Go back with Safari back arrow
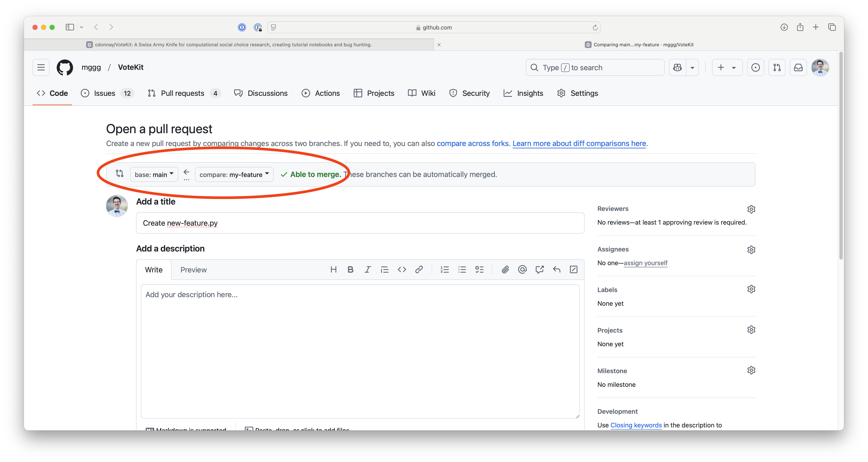The width and height of the screenshot is (868, 462). pos(96,27)
